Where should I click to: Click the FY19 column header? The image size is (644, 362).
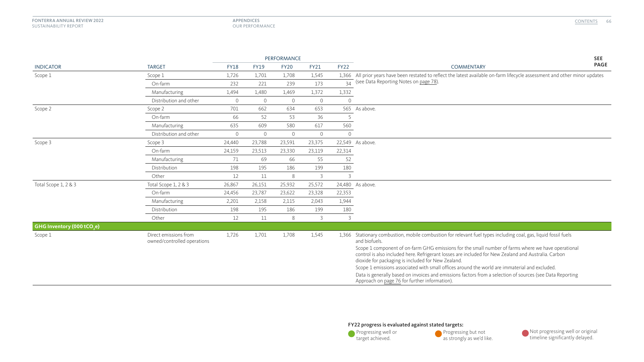258,67
